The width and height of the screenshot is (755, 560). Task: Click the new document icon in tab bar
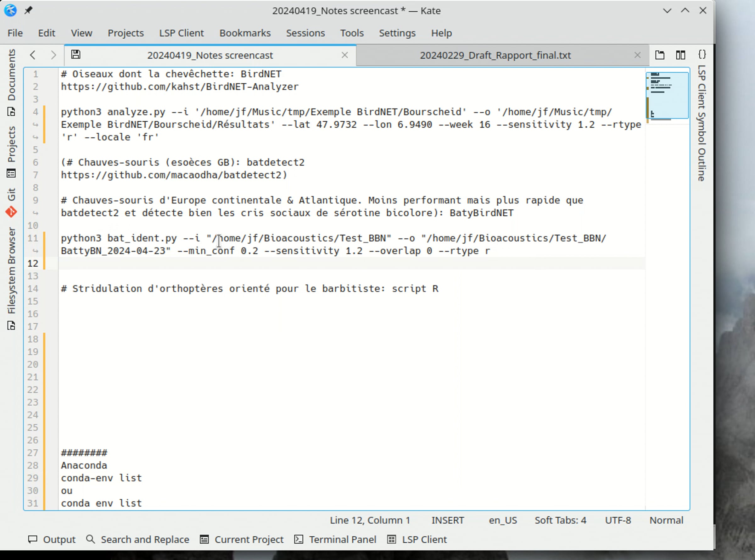coord(660,55)
